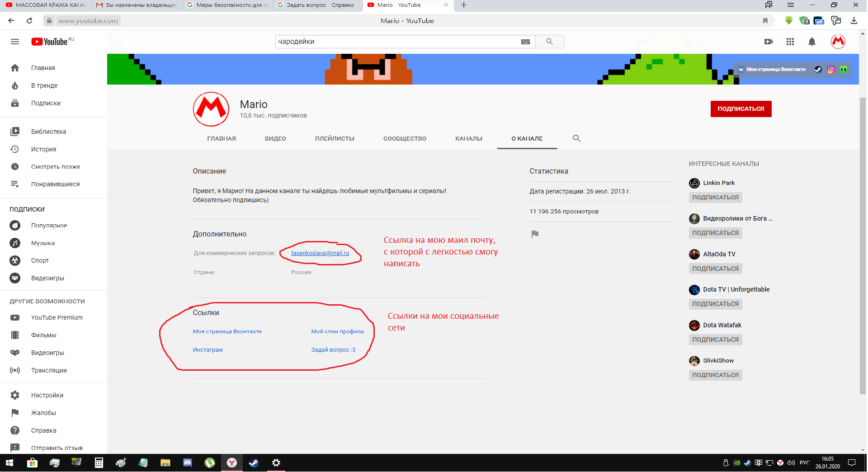Screen dimensions: 868x472
Task: Subscribe to Linkin Park channel
Action: pyautogui.click(x=716, y=198)
